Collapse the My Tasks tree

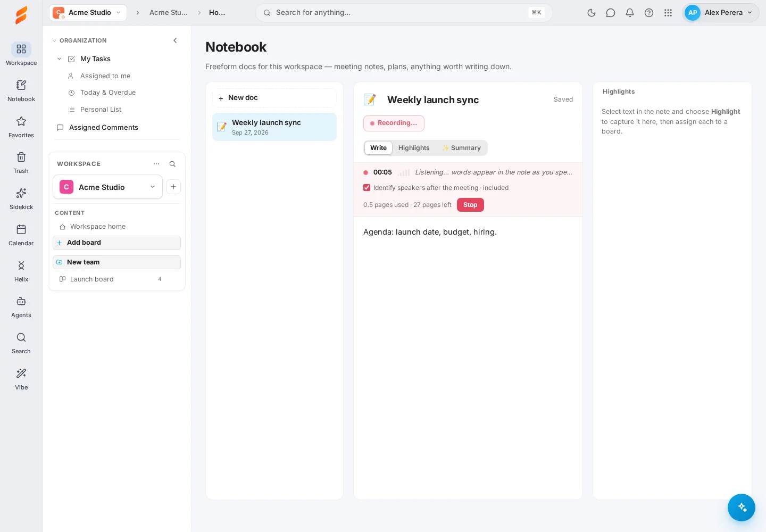pos(59,59)
